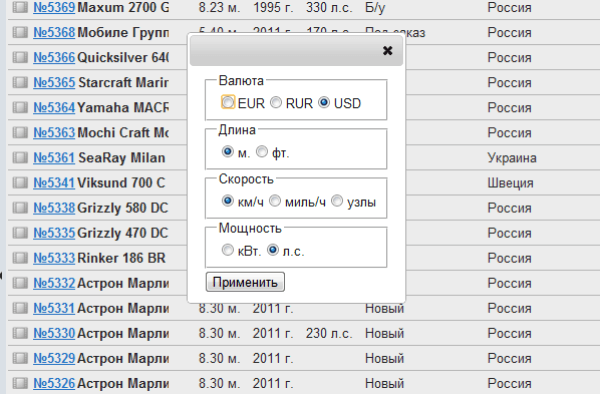Viewport: 600px width, 394px height.
Task: Click 230 л.с. in row №5330
Action: [x=329, y=333]
